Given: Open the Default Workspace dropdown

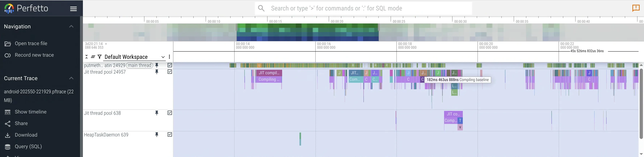Looking at the screenshot, I should click(134, 57).
